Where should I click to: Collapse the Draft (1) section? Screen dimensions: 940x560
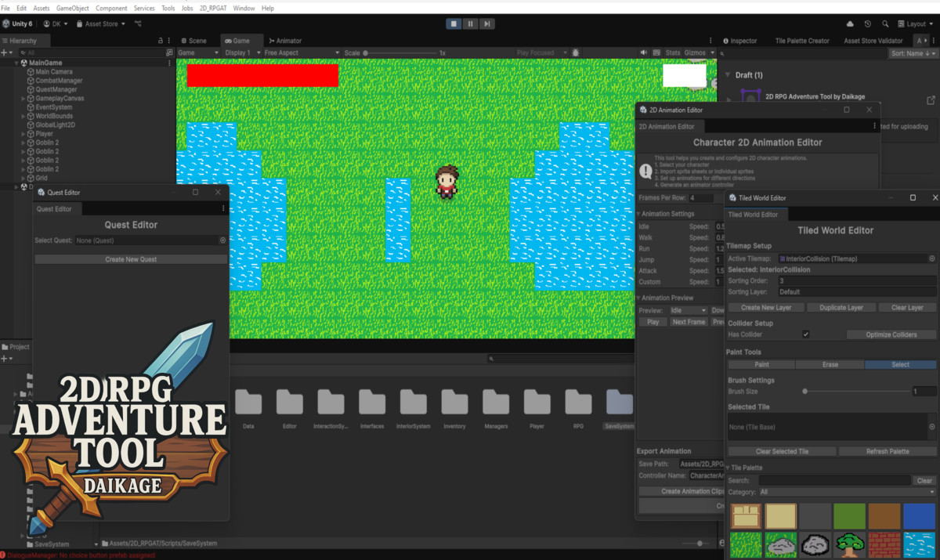coord(727,75)
